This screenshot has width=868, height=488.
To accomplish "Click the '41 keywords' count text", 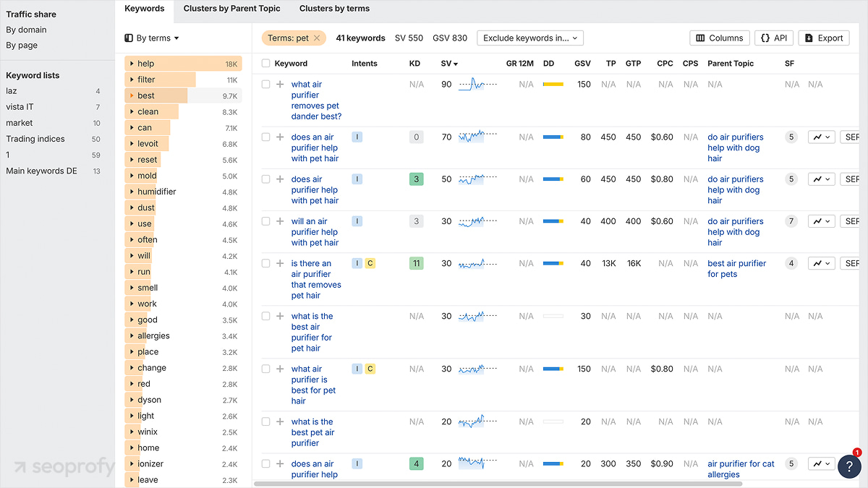I will [x=360, y=38].
